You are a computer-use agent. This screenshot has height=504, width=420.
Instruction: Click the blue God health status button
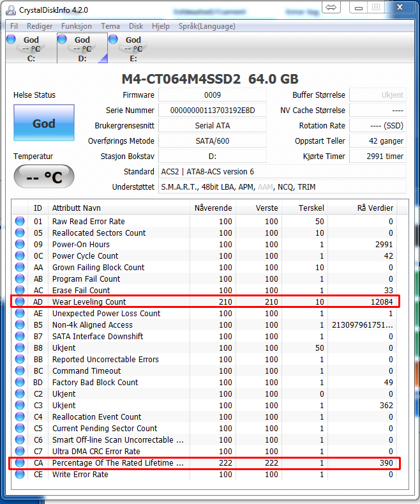pos(44,123)
